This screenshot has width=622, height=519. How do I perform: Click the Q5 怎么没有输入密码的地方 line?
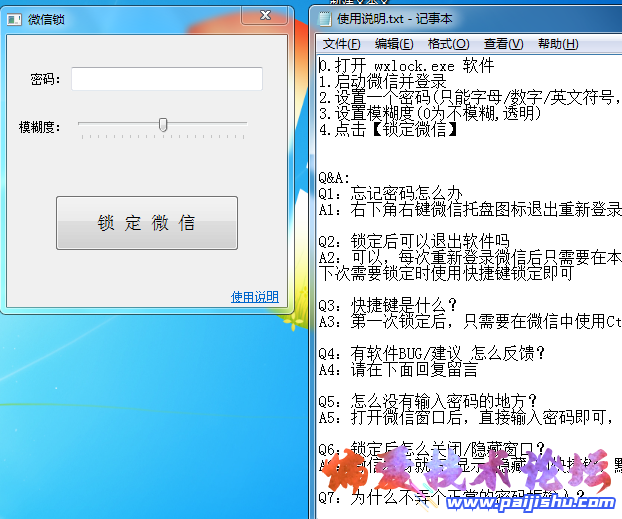pos(420,401)
